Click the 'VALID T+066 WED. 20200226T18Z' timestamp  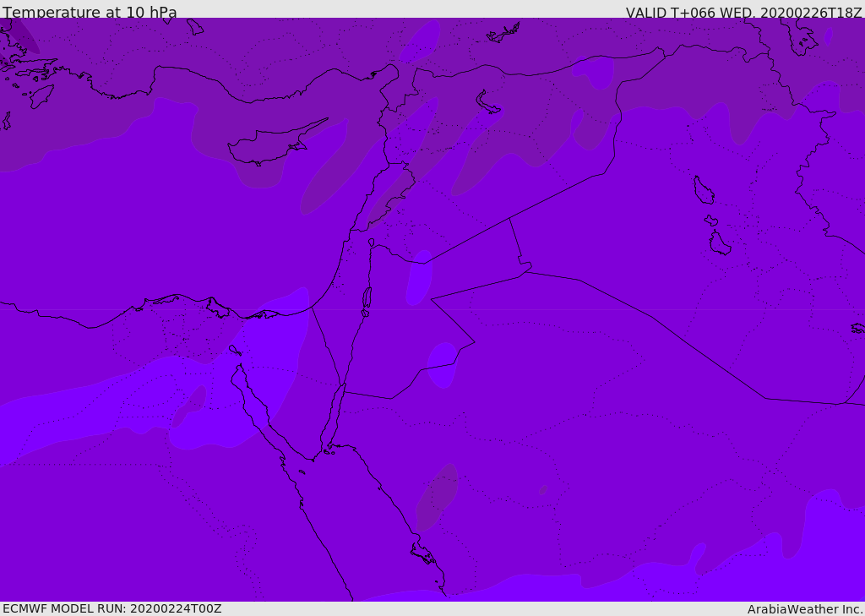(743, 12)
